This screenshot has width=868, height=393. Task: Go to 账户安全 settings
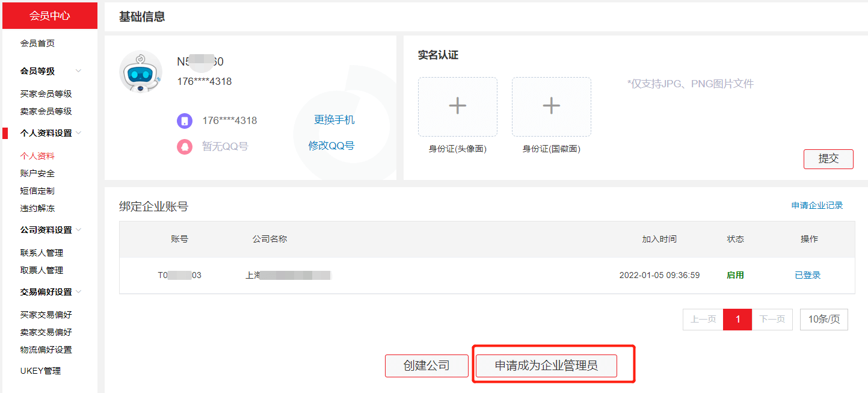37,173
